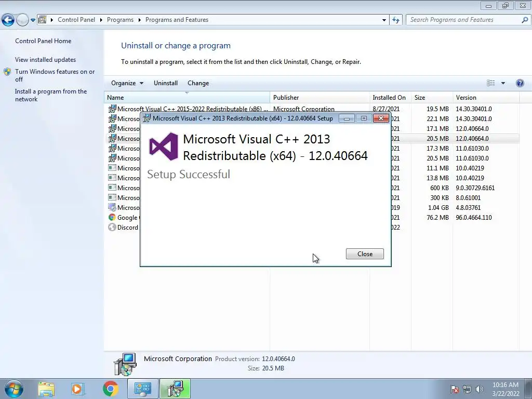Open View installed updates link
The image size is (532, 399).
pos(46,60)
